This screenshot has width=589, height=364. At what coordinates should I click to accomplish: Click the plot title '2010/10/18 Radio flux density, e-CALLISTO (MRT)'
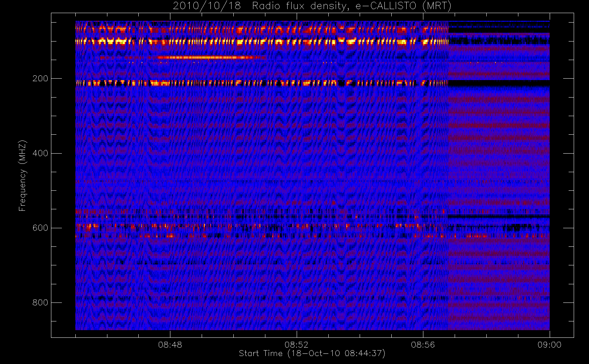(x=312, y=6)
